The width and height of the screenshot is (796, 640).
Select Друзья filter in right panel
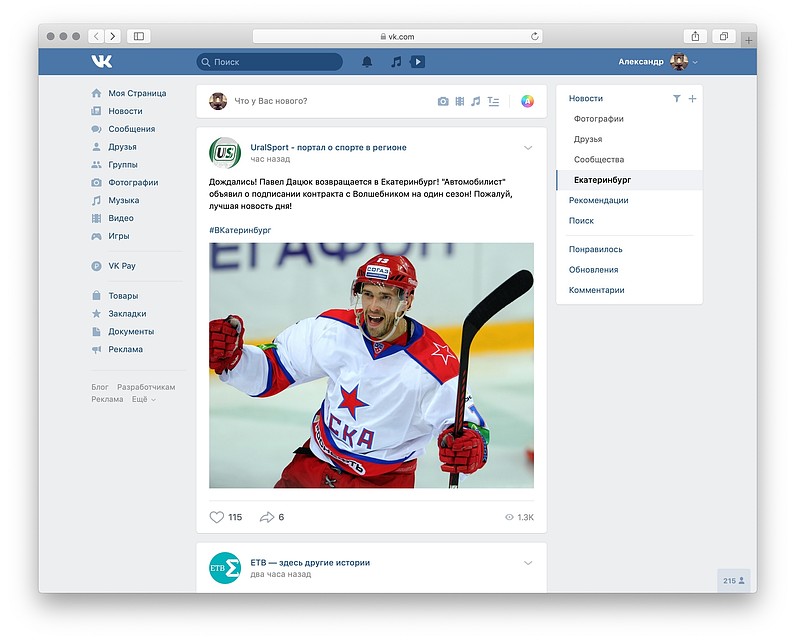click(x=588, y=139)
